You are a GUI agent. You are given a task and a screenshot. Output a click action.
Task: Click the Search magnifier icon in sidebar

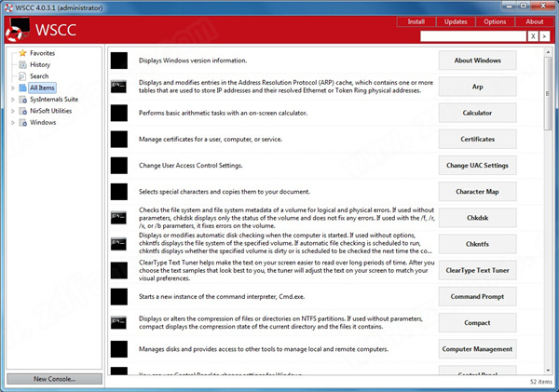[x=22, y=76]
